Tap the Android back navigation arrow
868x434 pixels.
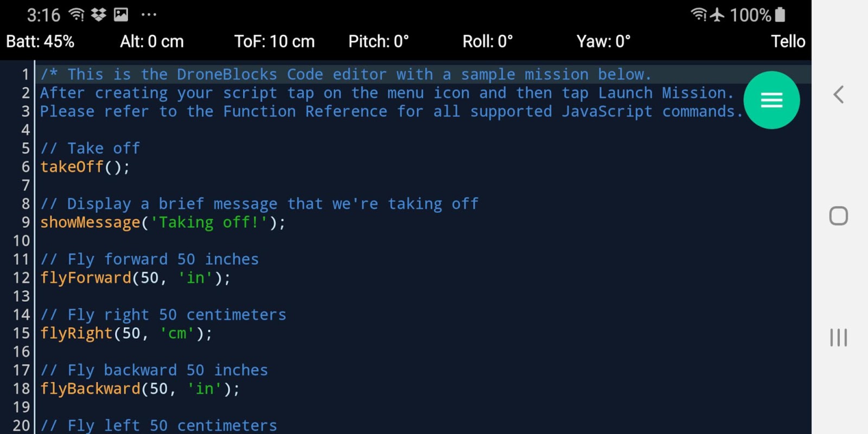tap(839, 94)
